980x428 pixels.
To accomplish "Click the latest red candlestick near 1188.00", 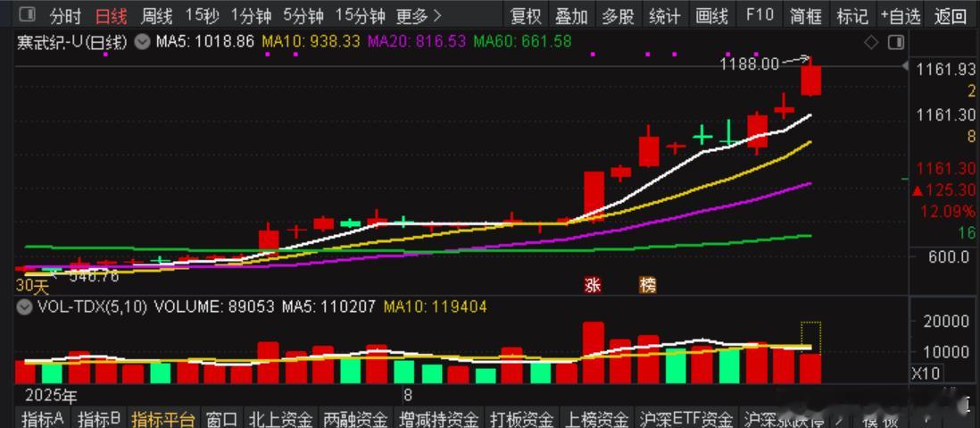I will coord(810,80).
